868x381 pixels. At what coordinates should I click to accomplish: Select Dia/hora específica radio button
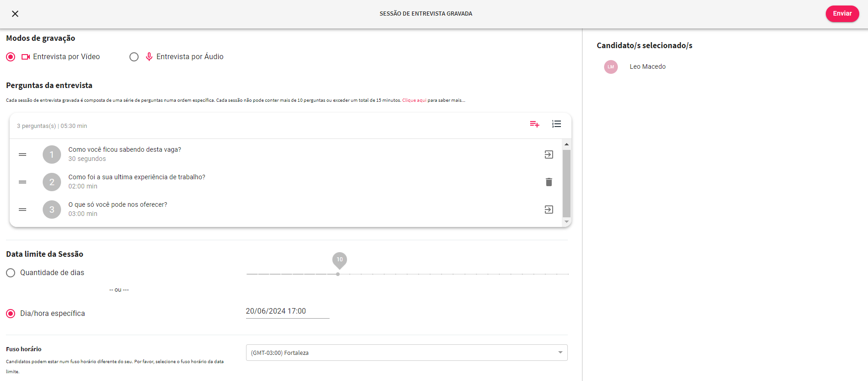coord(11,314)
